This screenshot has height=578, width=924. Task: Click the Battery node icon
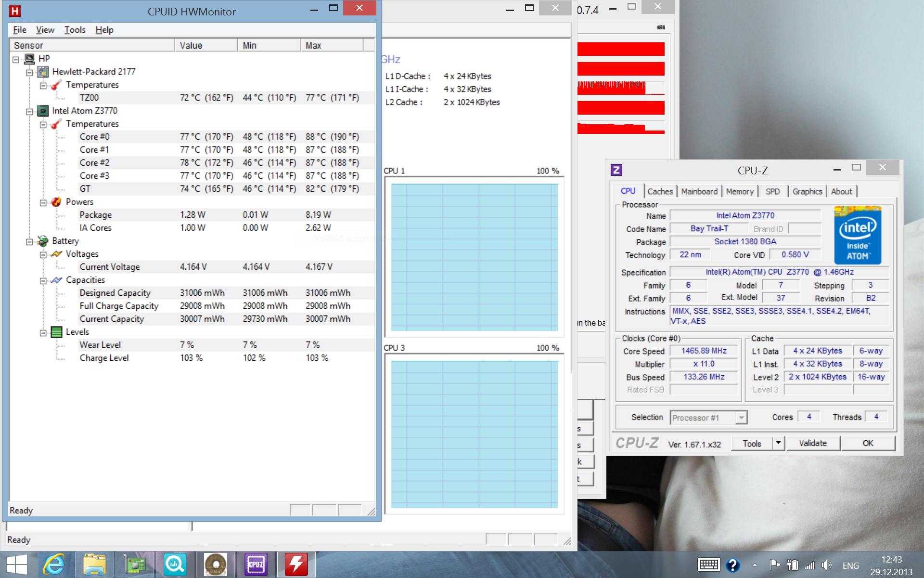point(43,241)
